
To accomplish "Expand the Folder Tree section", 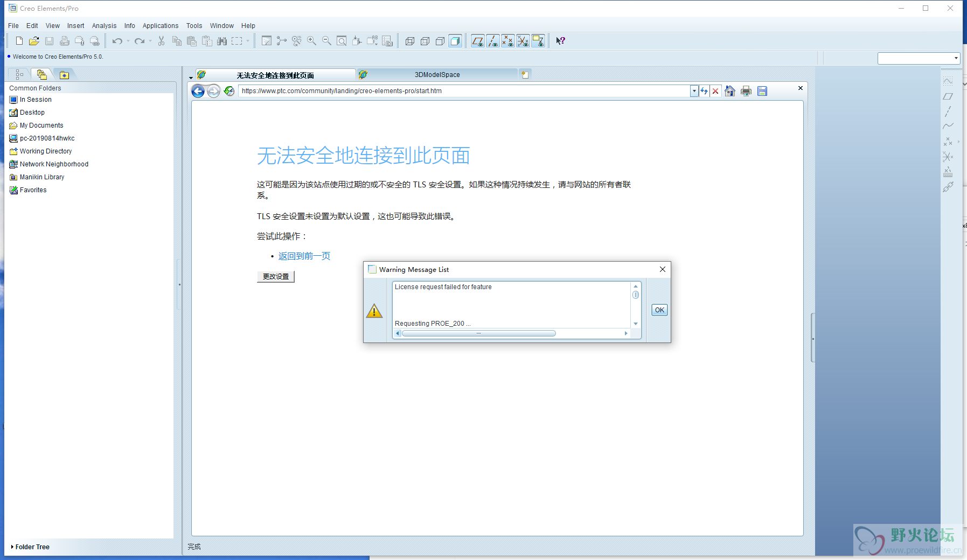I will tap(30, 547).
